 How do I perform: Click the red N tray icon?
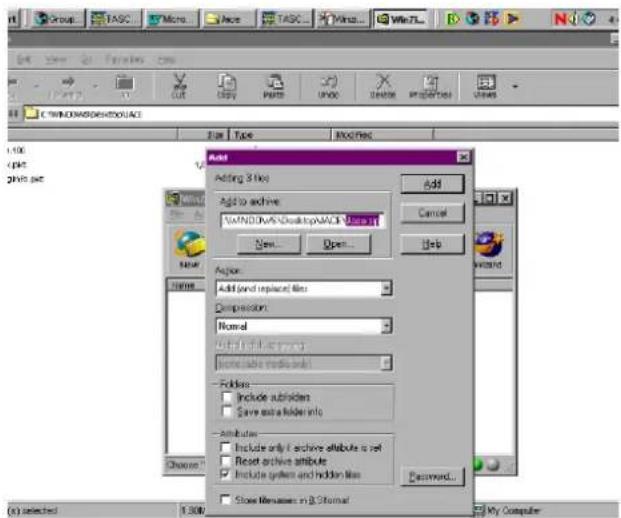(x=560, y=19)
